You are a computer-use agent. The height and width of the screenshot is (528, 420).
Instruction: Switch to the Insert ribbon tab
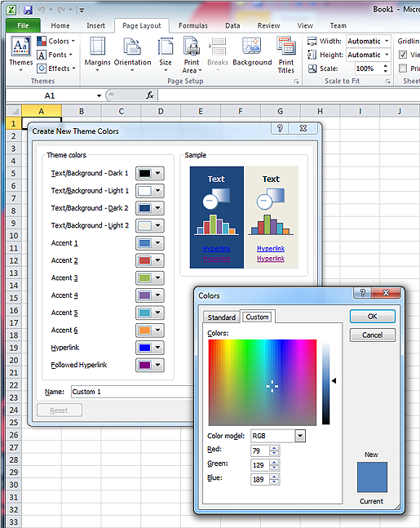click(95, 25)
